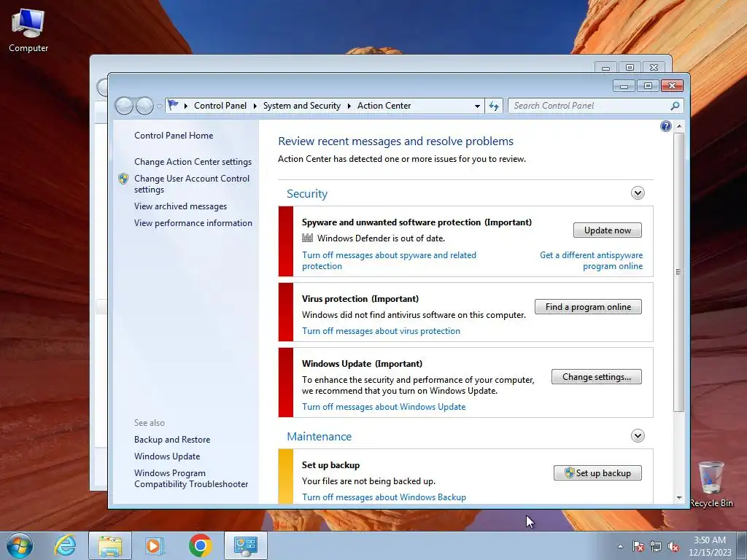Click the Action Center flag in the address bar
This screenshot has height=560, width=747.
click(174, 105)
